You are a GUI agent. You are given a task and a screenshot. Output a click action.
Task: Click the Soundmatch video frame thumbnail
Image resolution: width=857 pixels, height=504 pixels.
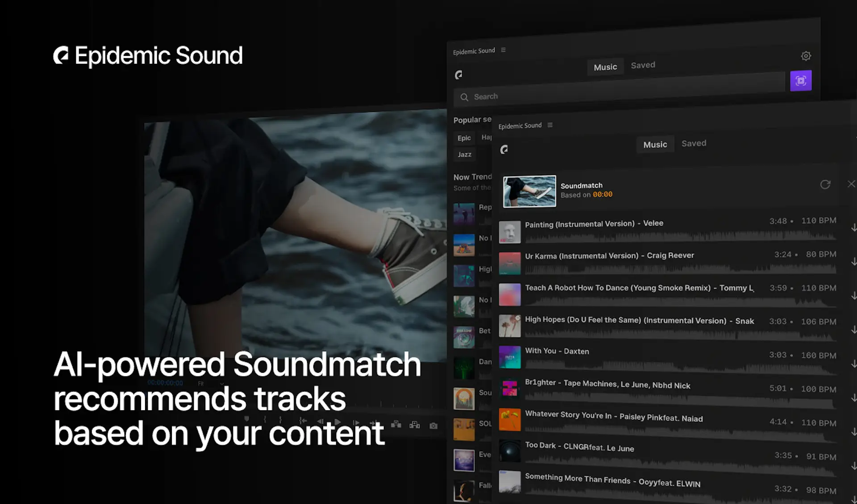pyautogui.click(x=529, y=191)
